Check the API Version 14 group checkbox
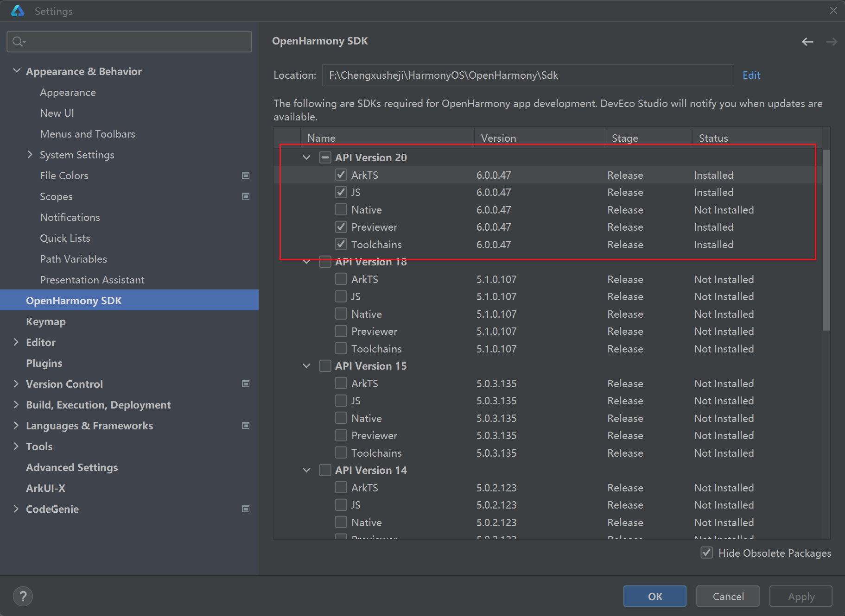 click(x=325, y=470)
